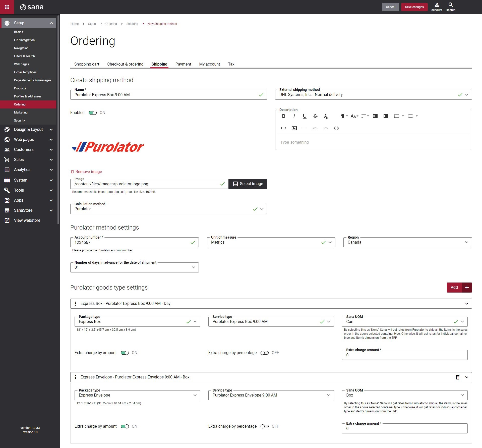
Task: Click Select image button
Action: point(248,184)
